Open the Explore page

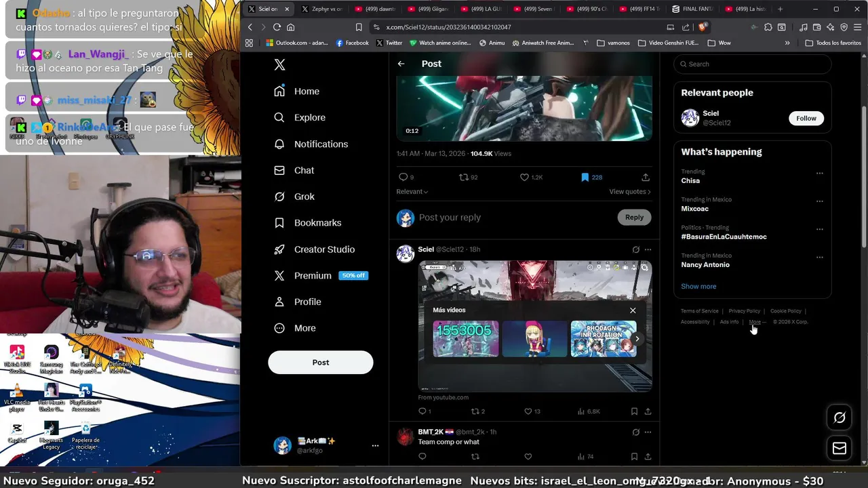coord(300,117)
